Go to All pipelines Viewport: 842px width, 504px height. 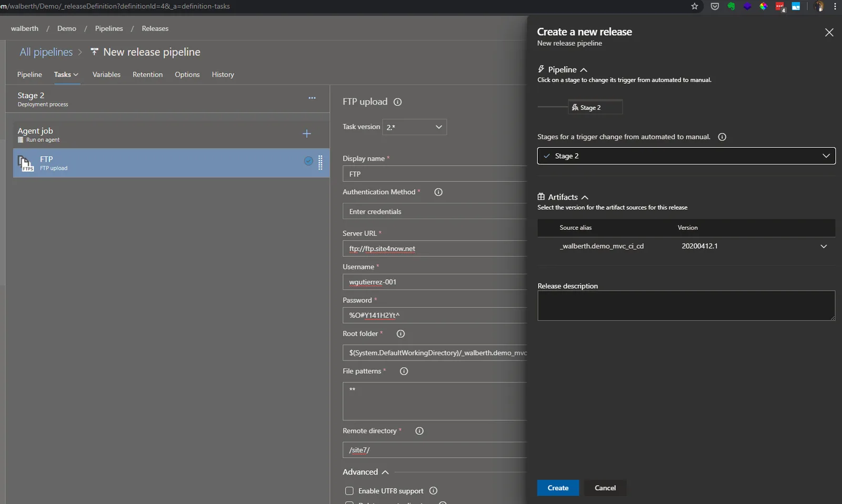(x=46, y=52)
